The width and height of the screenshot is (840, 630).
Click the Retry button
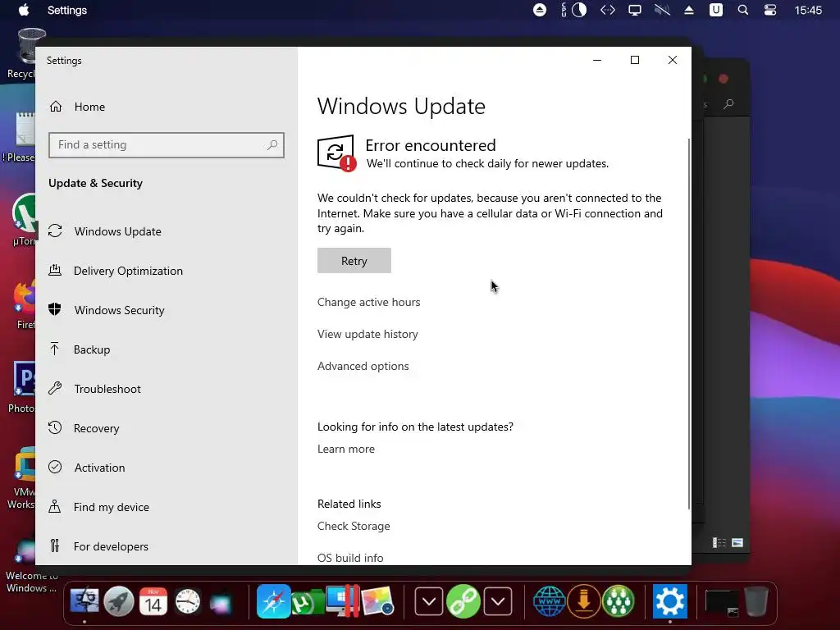coord(354,260)
